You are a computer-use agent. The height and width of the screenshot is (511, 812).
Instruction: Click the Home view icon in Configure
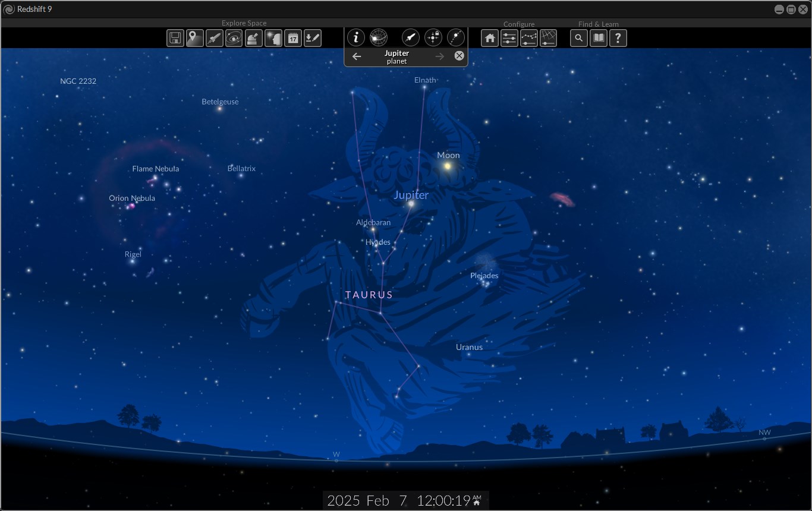pos(490,38)
